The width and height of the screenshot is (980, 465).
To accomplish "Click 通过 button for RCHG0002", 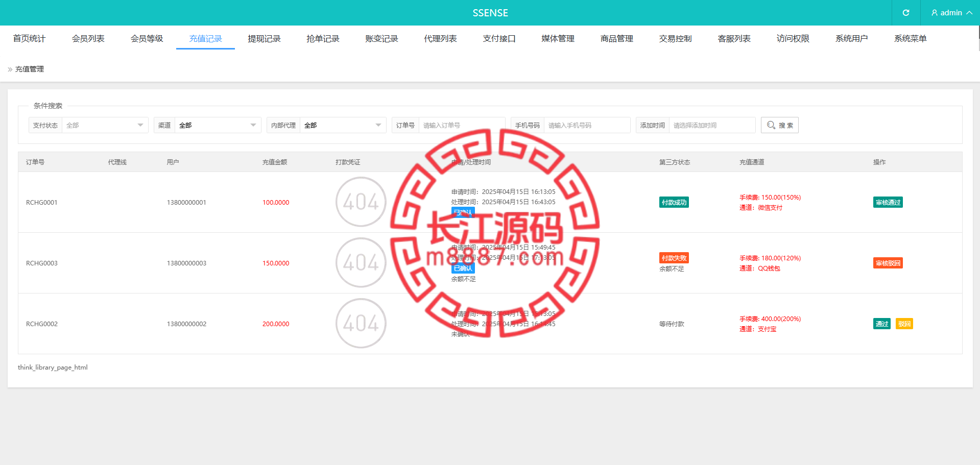I will click(x=881, y=324).
